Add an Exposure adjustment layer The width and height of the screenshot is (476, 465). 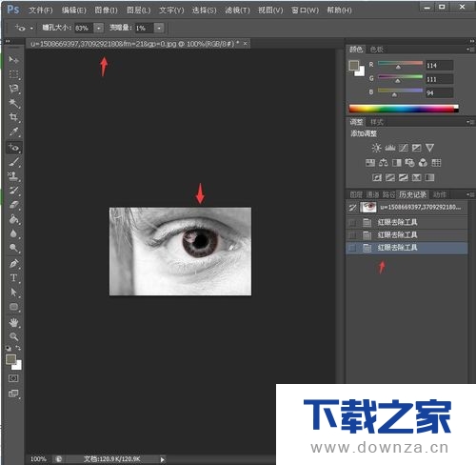[x=416, y=148]
